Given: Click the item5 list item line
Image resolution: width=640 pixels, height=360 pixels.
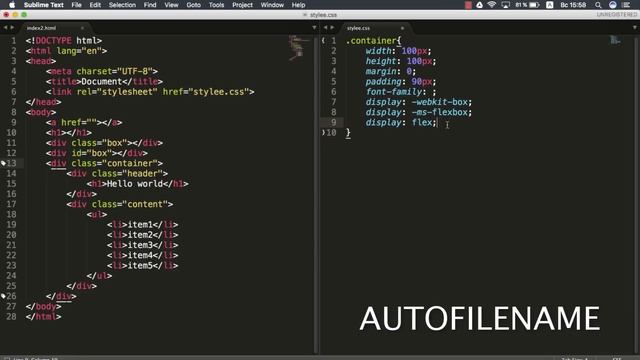Looking at the screenshot, I should 142,265.
